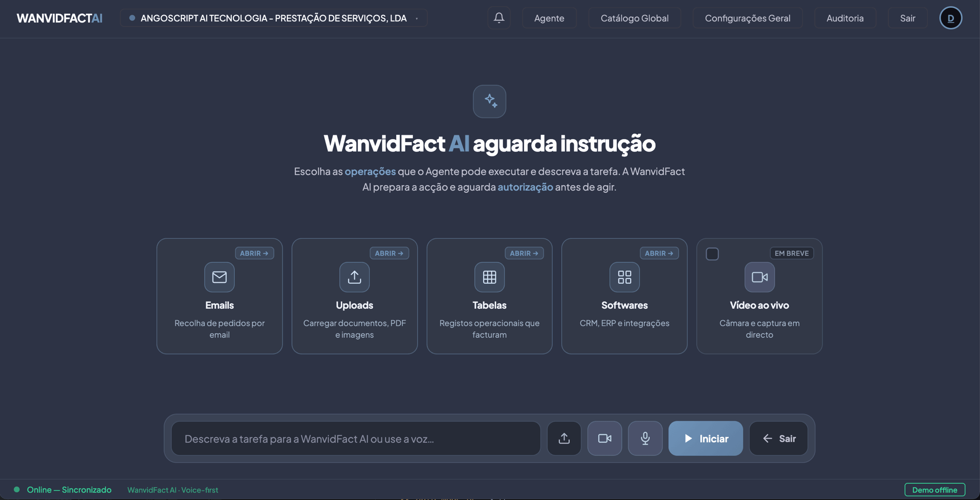Screen dimensions: 980x500
Task: Click the Softwares four-squares icon
Action: (624, 277)
